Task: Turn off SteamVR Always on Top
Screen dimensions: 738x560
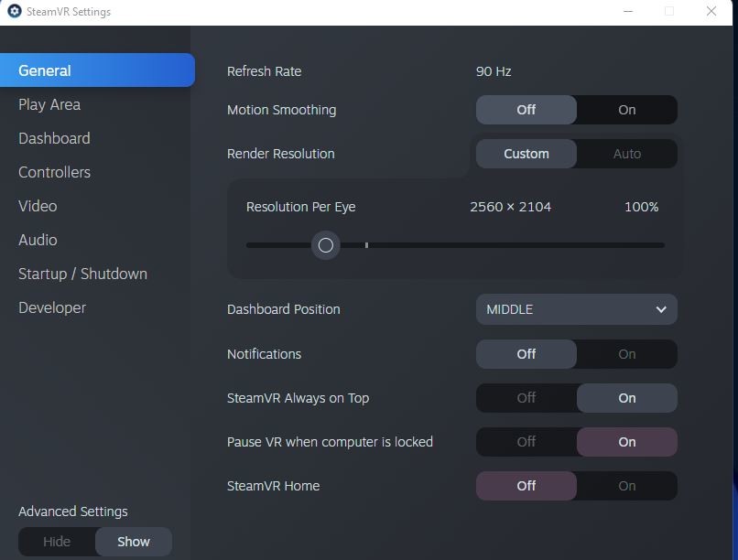Action: [x=526, y=398]
